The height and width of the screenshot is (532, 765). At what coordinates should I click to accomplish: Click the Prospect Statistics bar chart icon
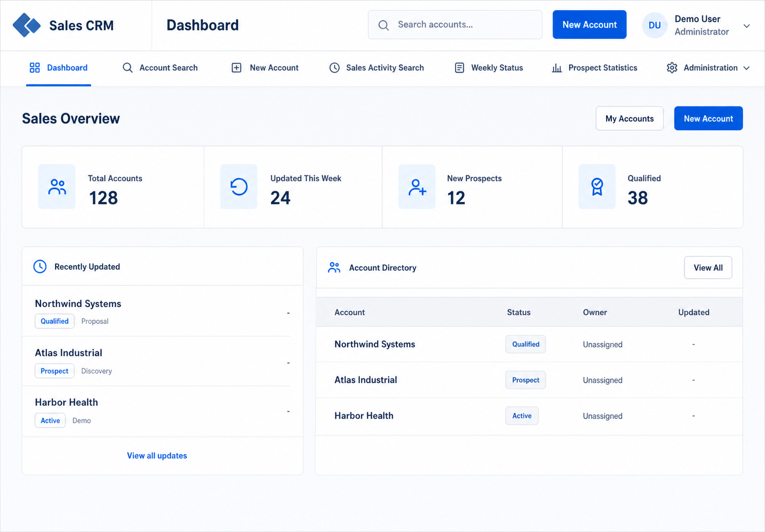pos(557,68)
